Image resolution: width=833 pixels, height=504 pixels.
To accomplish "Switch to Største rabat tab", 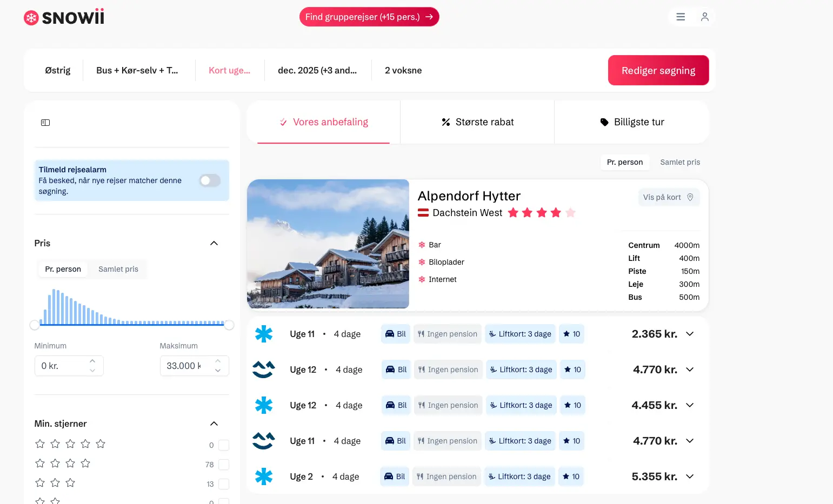I will tap(477, 122).
